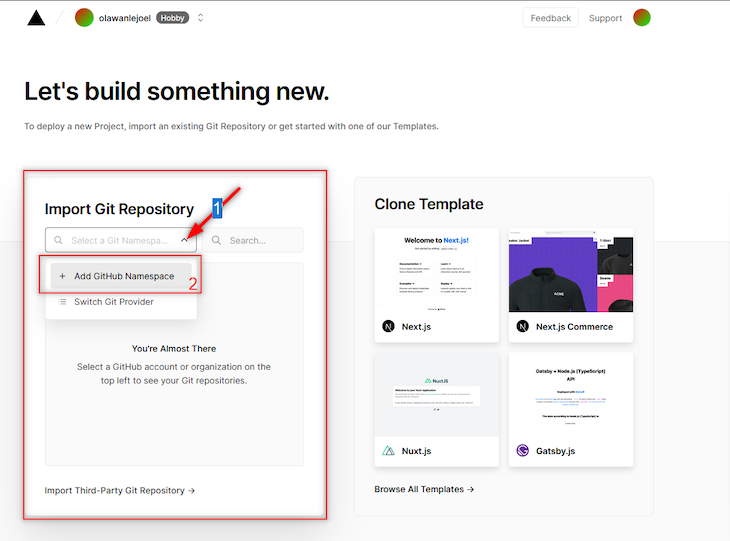This screenshot has width=730, height=541.
Task: Open the Browse All Templates link
Action: pos(424,489)
